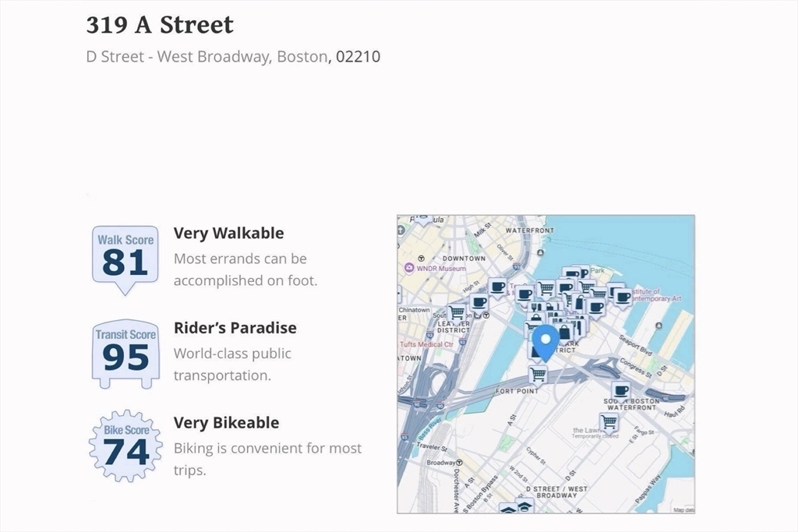Image resolution: width=798 pixels, height=532 pixels.
Task: Click the coffee cup marker near South Boston Waterfront
Action: (x=620, y=391)
